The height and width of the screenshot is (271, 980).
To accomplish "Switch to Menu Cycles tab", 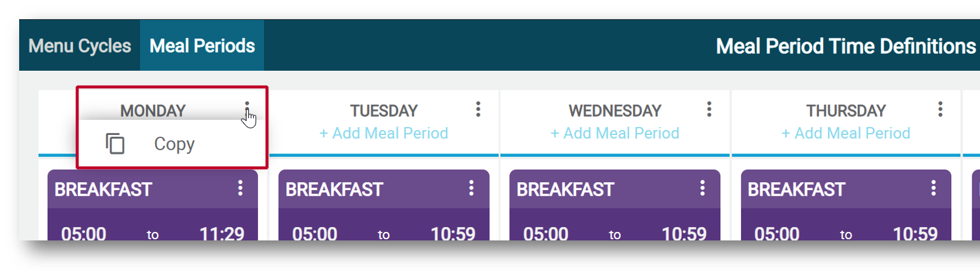I will click(x=80, y=46).
